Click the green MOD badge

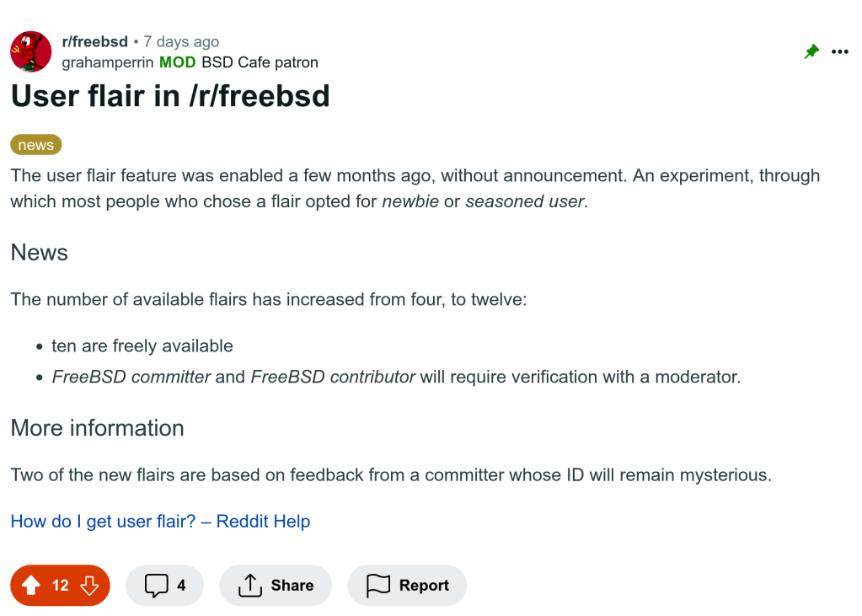click(178, 62)
